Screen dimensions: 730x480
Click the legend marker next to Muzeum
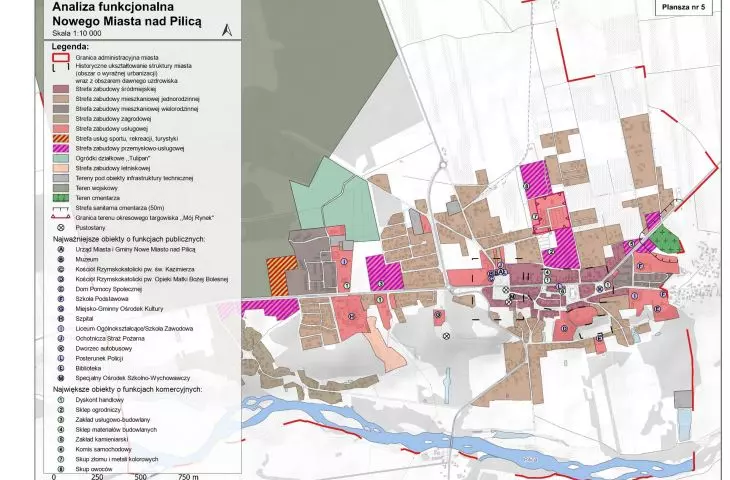click(61, 259)
